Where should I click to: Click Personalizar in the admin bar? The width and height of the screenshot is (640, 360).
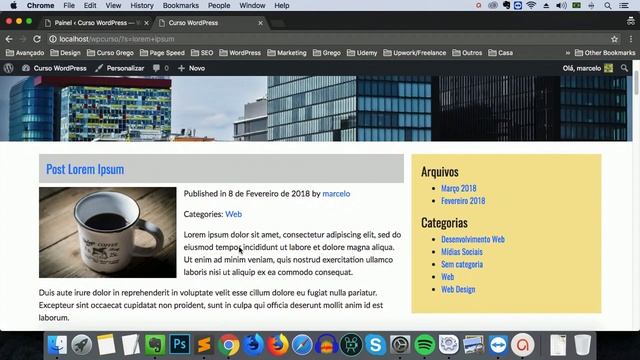point(120,68)
